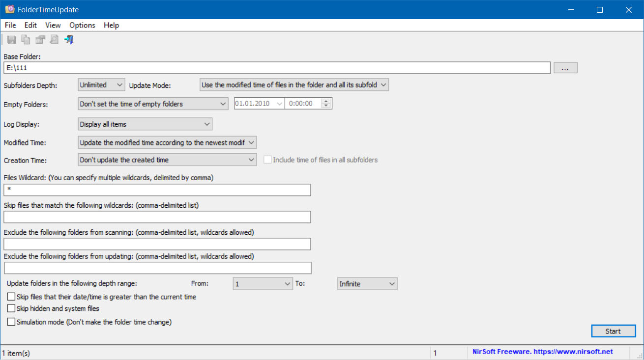644x360 pixels.
Task: Check Skip hidden and system files
Action: click(11, 308)
